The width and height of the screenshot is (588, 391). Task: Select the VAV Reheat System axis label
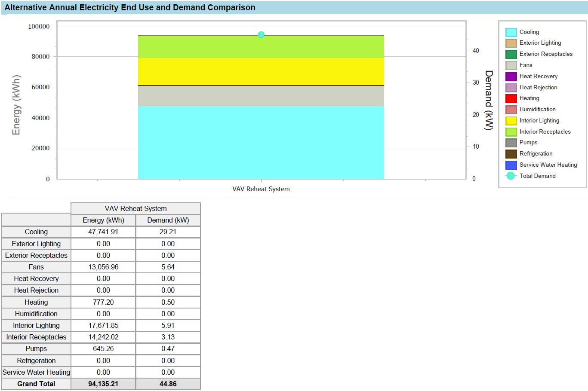coord(261,189)
